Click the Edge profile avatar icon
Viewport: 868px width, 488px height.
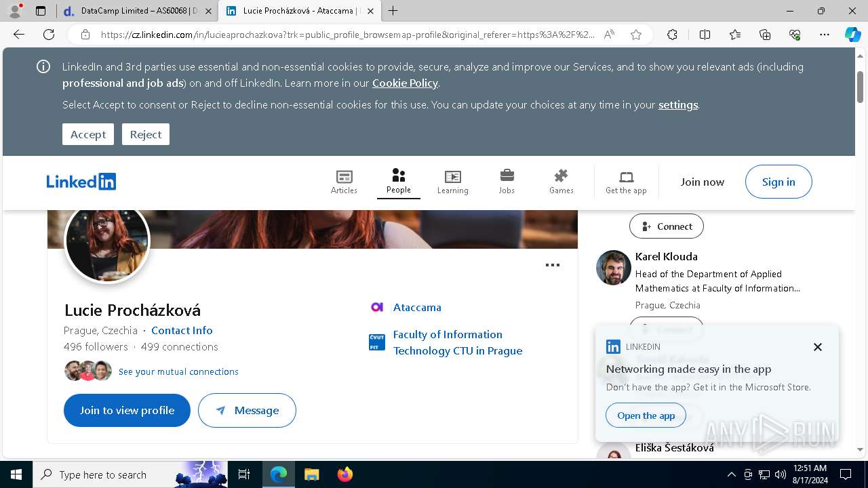15,11
